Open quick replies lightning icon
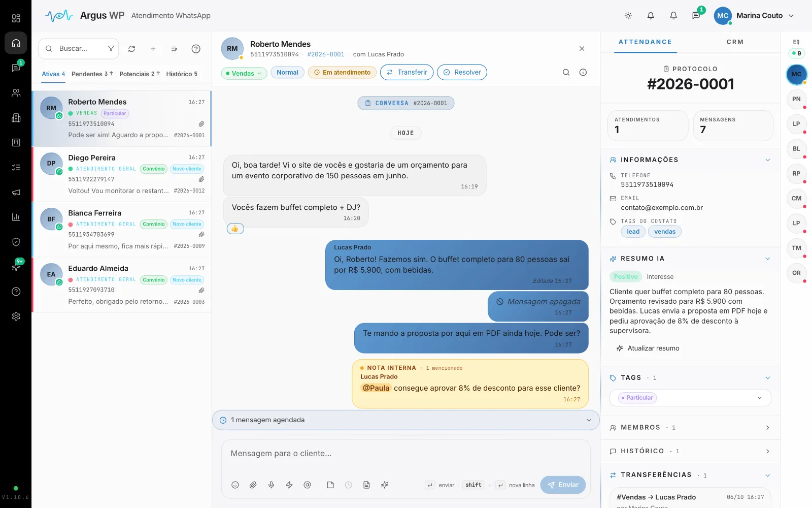Screen dimensions: 812x508 (x=289, y=485)
